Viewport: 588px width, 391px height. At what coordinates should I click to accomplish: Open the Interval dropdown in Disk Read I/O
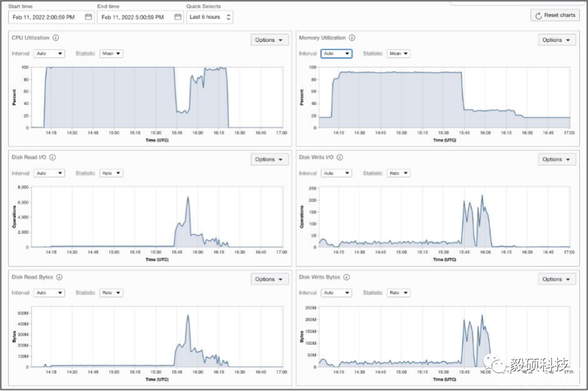[x=49, y=173]
